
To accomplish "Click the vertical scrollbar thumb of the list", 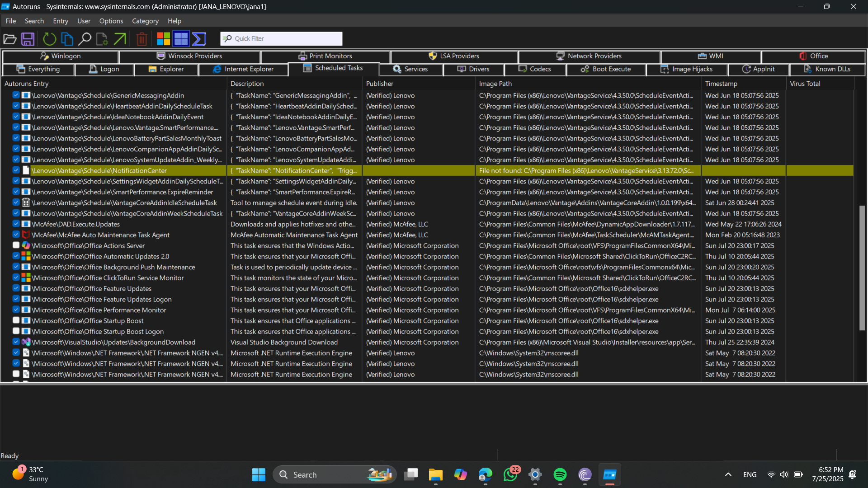I will [x=862, y=267].
